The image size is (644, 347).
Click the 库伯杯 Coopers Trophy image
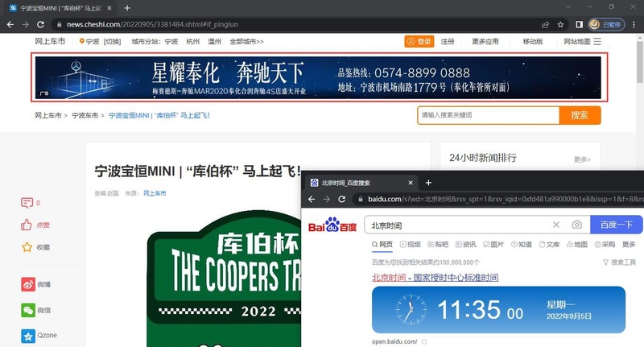coord(224,279)
